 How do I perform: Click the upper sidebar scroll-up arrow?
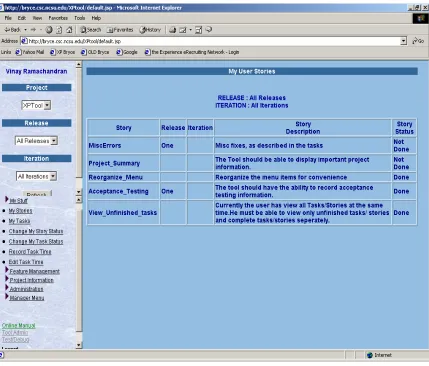coord(79,65)
